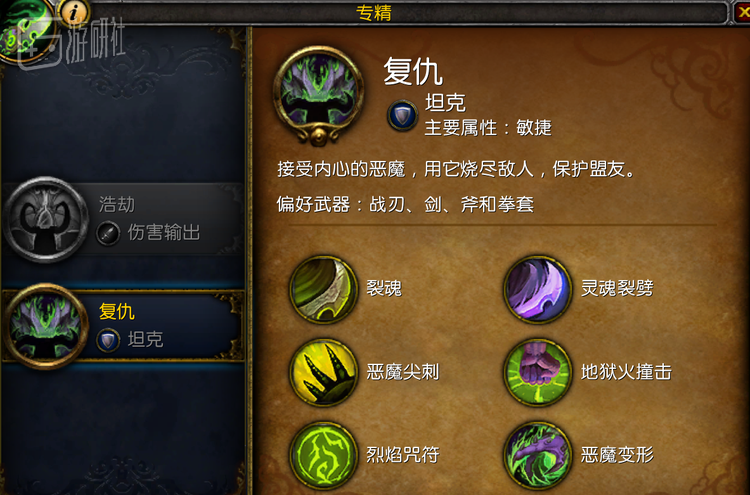The image size is (750, 495).
Task: Click the 地狱火撞击 fist icon
Action: coord(538,373)
